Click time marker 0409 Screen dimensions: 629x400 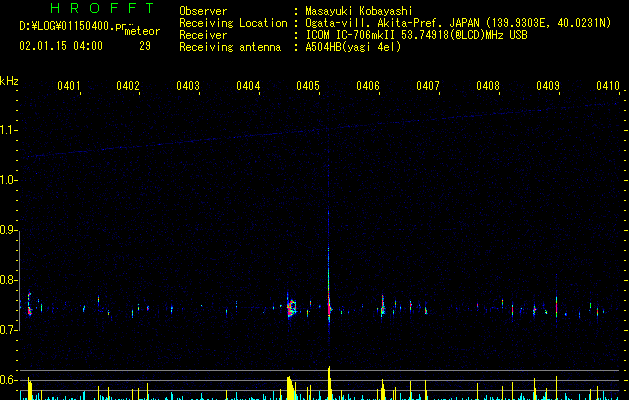point(548,86)
